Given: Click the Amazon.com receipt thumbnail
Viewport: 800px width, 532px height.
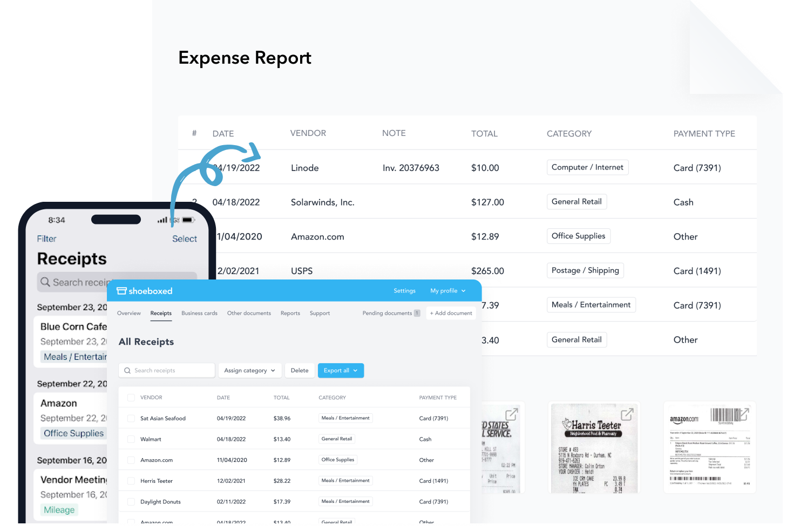Looking at the screenshot, I should point(709,447).
